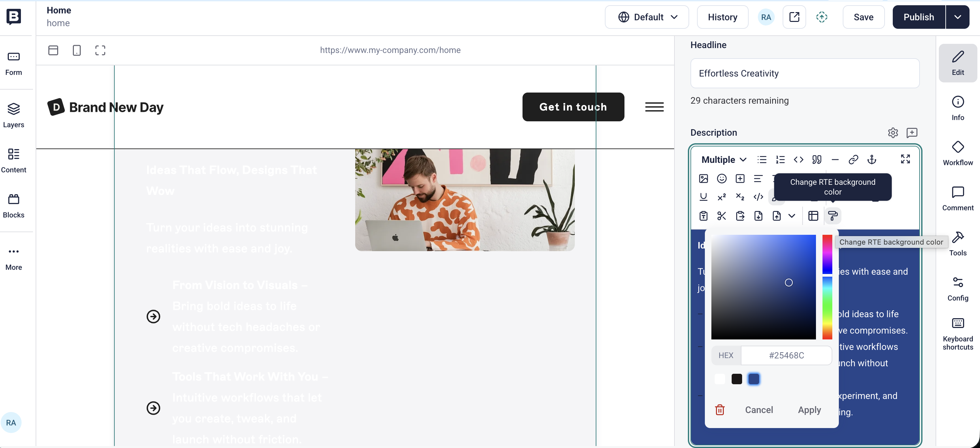The height and width of the screenshot is (448, 980).
Task: Click the clipboard with arrow icon
Action: coord(739,216)
